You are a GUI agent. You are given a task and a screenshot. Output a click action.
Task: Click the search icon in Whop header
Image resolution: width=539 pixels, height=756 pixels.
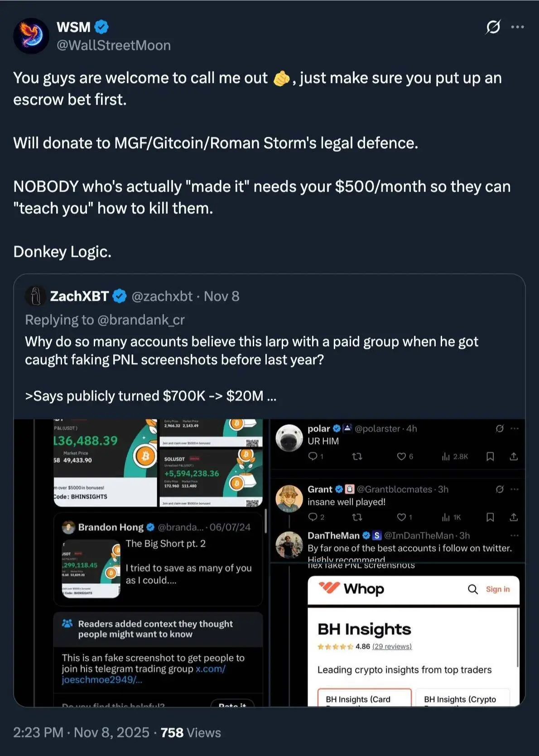473,589
